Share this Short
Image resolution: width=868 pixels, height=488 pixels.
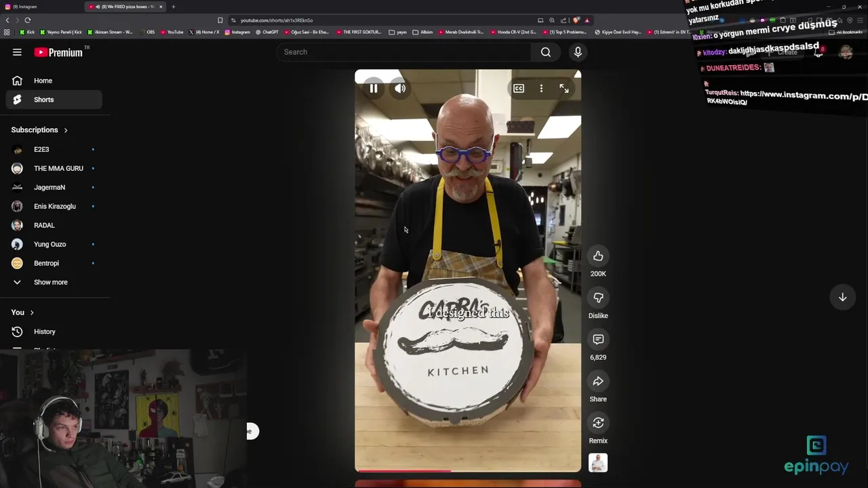click(x=598, y=382)
